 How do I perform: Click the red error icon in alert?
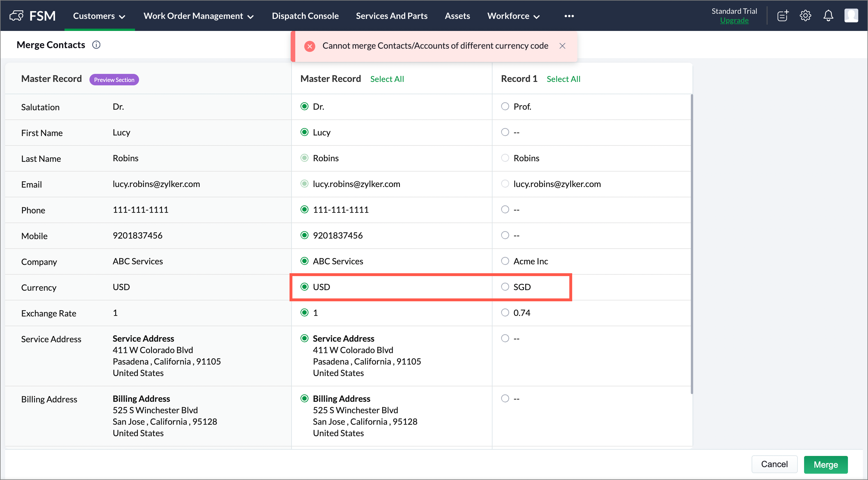point(309,46)
